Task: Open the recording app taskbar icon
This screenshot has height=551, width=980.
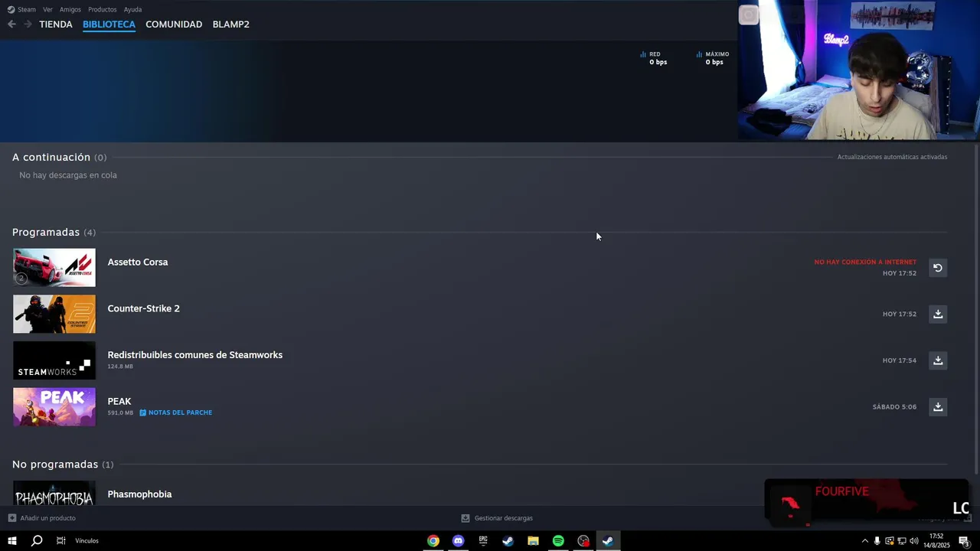Action: pyautogui.click(x=583, y=541)
